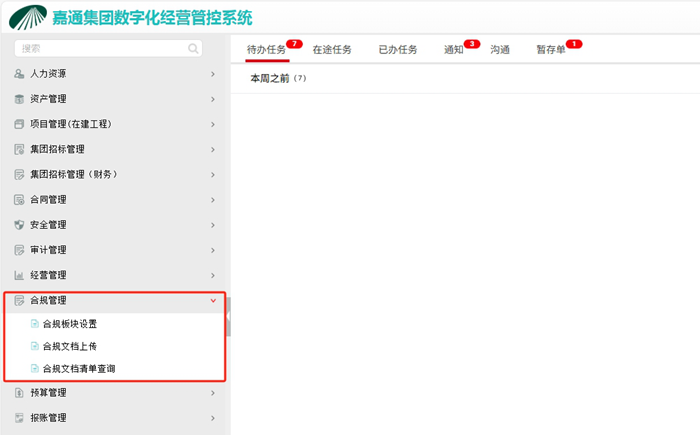Collapse the 合规管理 menu chevron
Screen dimensions: 700x435
click(213, 300)
